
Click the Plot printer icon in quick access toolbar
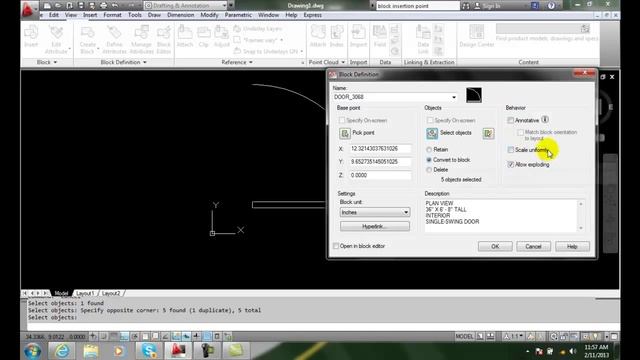[104, 5]
